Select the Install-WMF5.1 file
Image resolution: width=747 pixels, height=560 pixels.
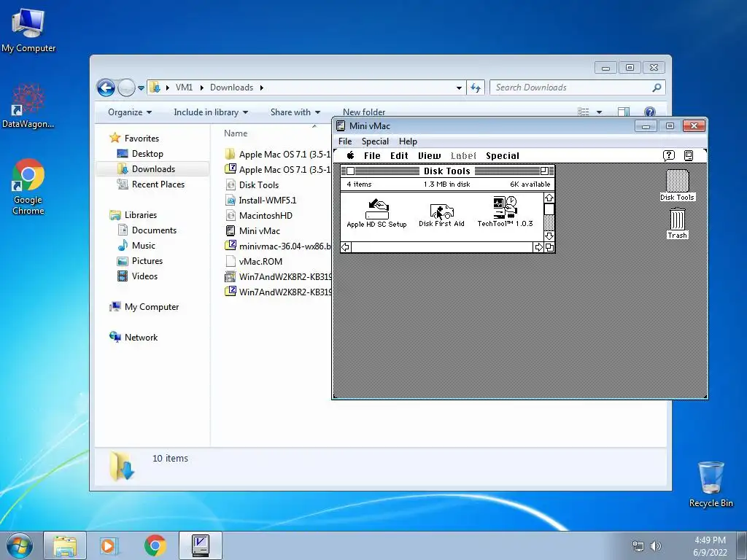267,201
